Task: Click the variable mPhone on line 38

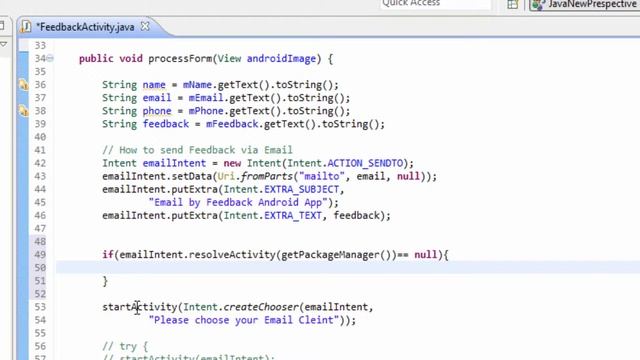Action: point(206,111)
